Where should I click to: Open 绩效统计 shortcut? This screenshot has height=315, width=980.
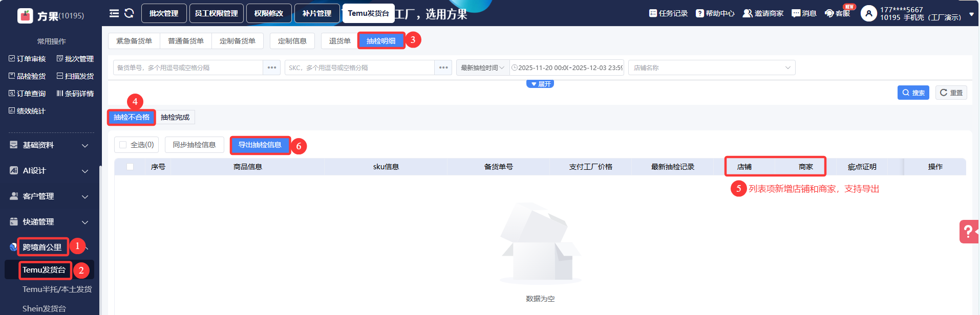(27, 111)
